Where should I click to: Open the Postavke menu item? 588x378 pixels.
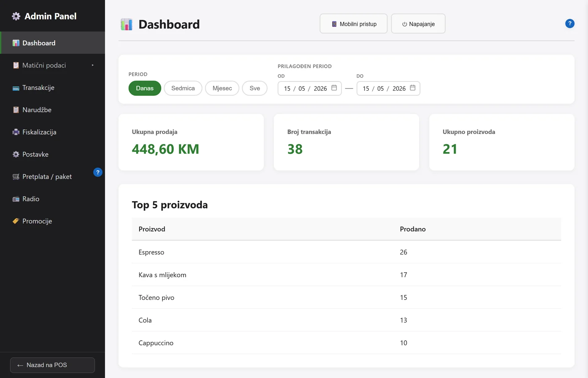(x=52, y=154)
